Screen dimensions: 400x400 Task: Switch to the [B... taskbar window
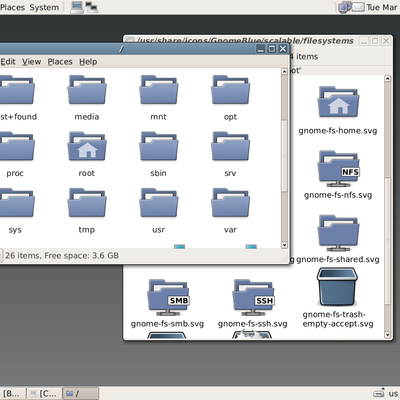[x=12, y=394]
